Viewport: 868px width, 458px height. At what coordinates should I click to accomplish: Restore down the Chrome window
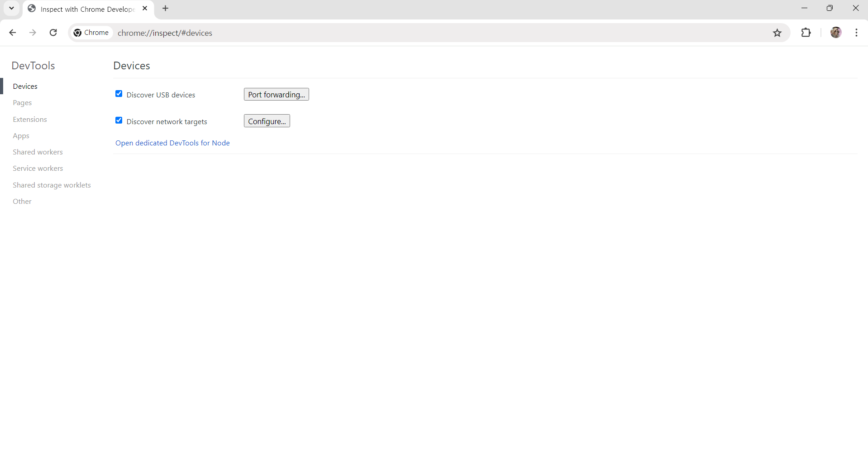830,8
